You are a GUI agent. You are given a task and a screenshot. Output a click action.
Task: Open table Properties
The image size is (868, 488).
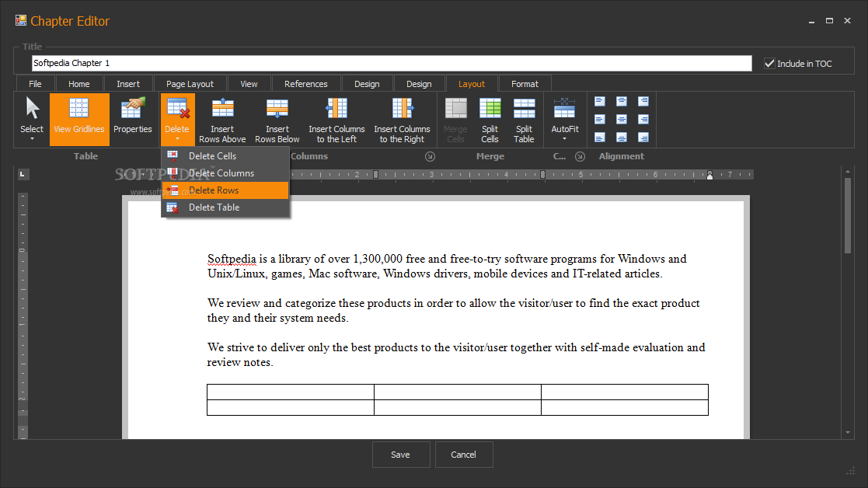[x=132, y=119]
